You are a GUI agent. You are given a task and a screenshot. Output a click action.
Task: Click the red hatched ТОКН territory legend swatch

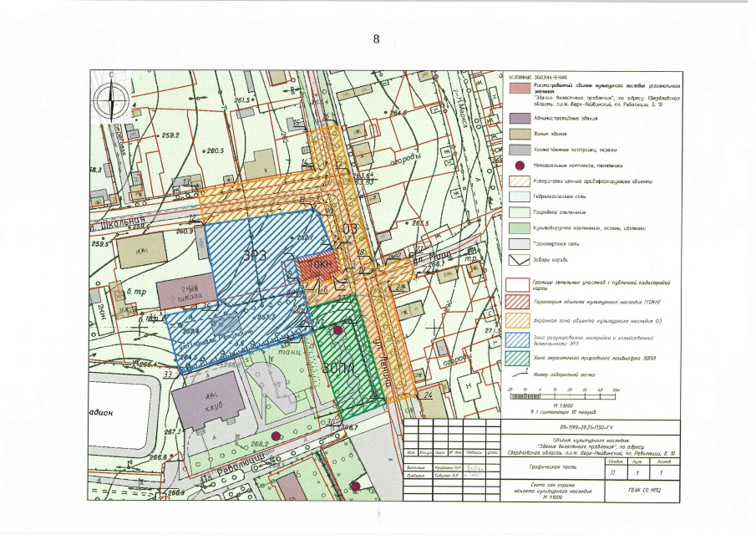pyautogui.click(x=515, y=301)
